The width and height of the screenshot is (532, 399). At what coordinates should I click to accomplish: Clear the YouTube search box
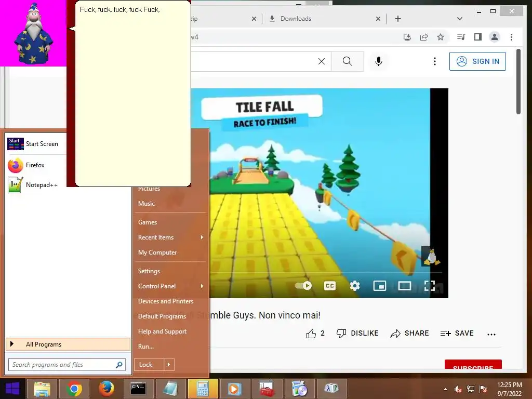tap(321, 61)
